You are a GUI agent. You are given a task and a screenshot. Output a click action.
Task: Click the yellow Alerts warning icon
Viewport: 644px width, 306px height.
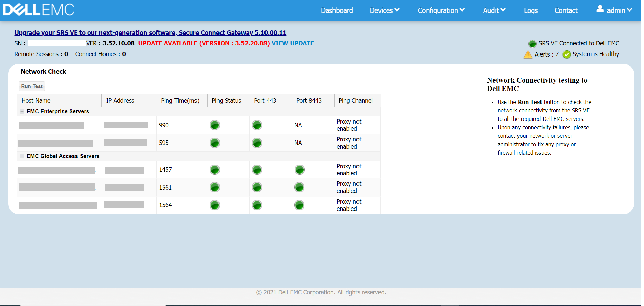pos(528,54)
